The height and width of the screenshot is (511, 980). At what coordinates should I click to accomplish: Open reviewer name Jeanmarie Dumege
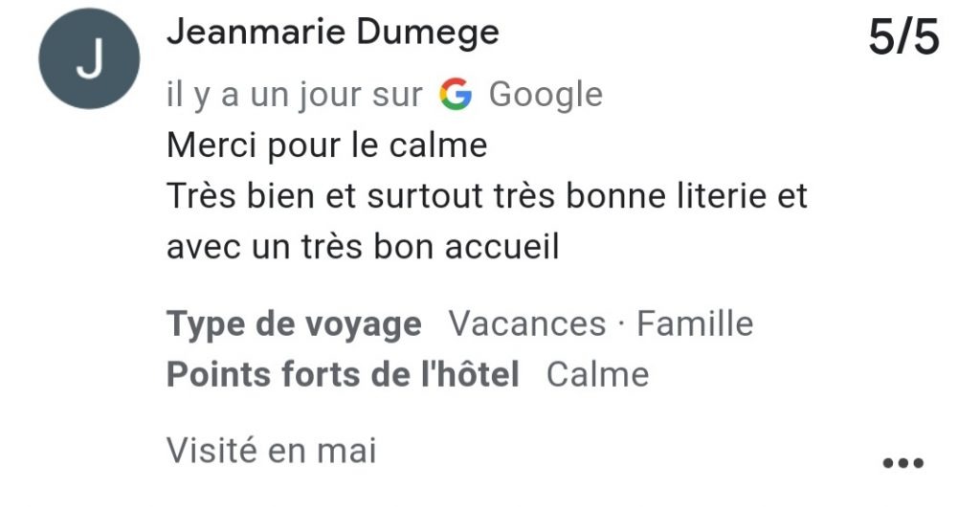[332, 33]
